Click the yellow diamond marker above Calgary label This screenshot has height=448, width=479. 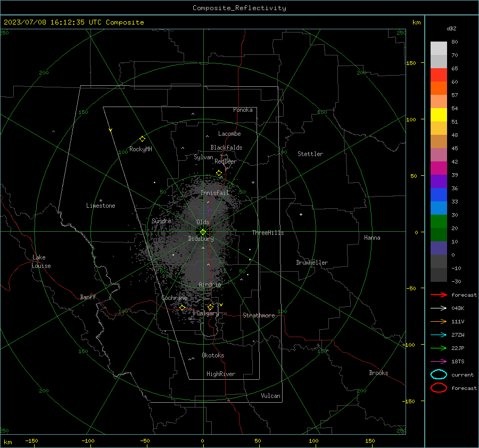(x=210, y=307)
